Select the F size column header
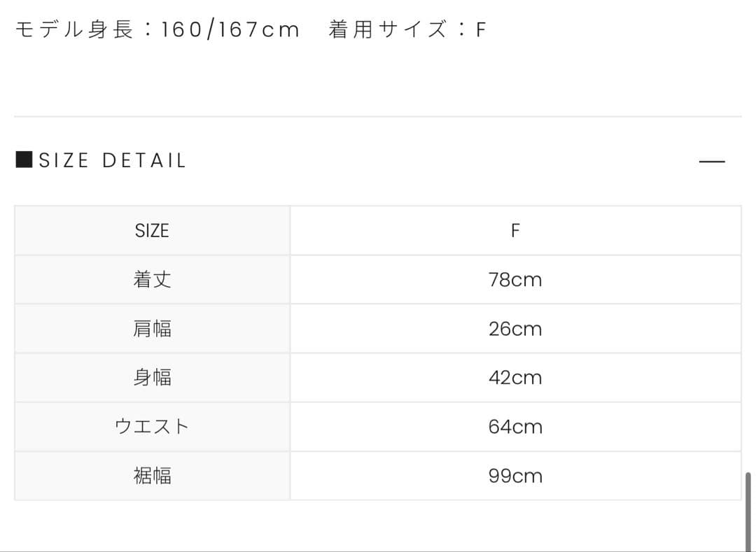756x552 pixels. tap(515, 231)
